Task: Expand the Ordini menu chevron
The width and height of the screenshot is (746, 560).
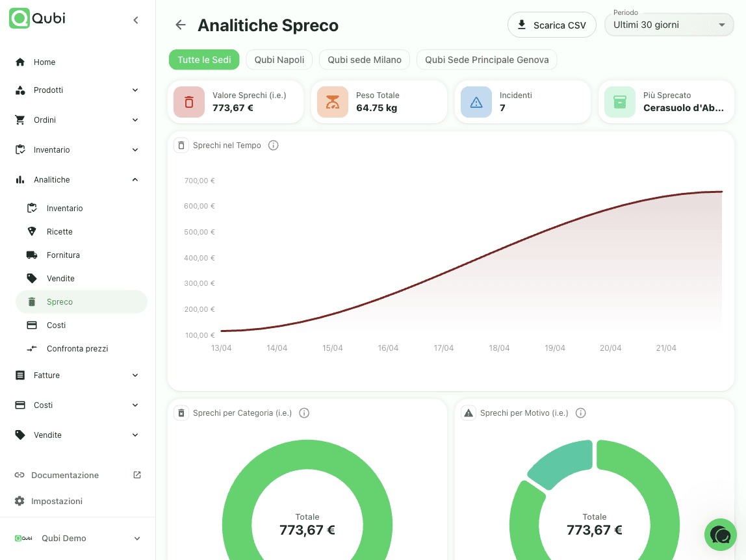Action: click(x=135, y=120)
